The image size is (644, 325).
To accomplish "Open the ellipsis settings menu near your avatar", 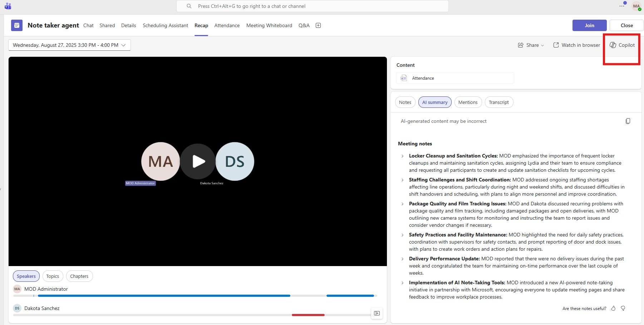I will point(621,6).
